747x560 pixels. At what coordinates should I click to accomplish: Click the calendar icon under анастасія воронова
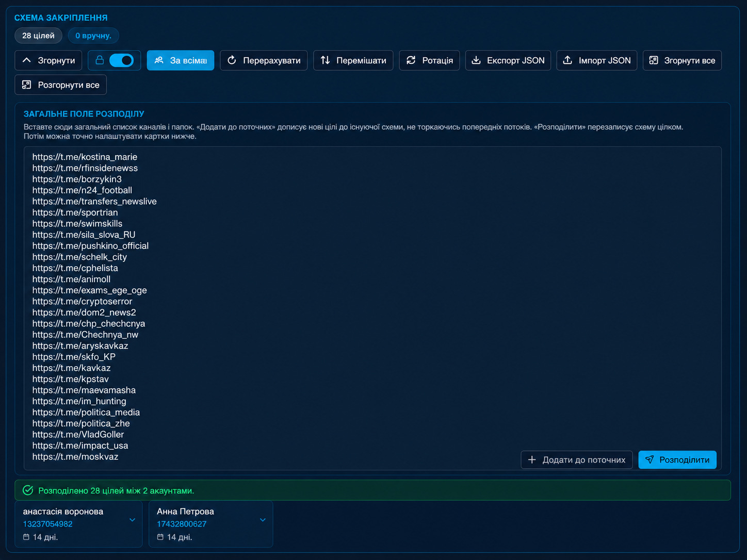(26, 537)
